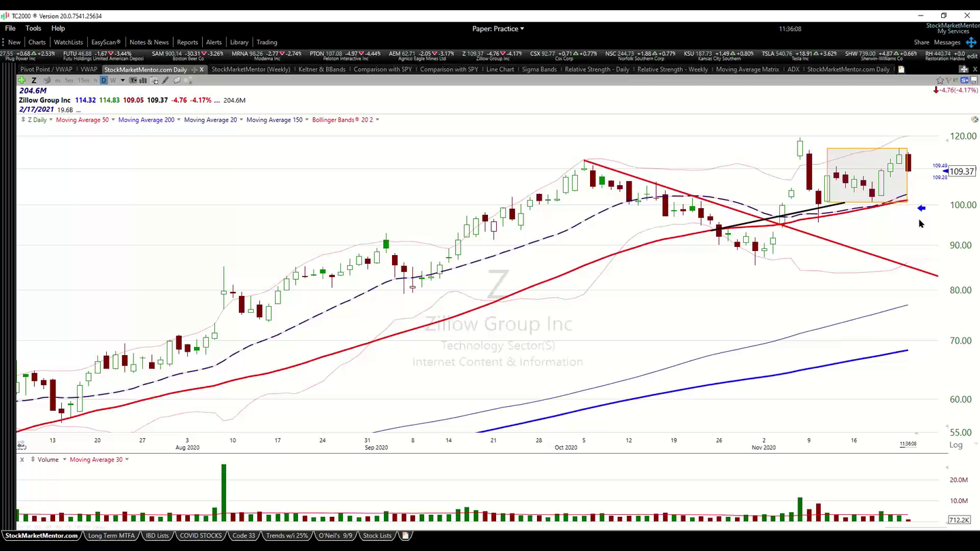This screenshot has height=551, width=980.
Task: Select the 15m time frame button
Action: [x=83, y=80]
